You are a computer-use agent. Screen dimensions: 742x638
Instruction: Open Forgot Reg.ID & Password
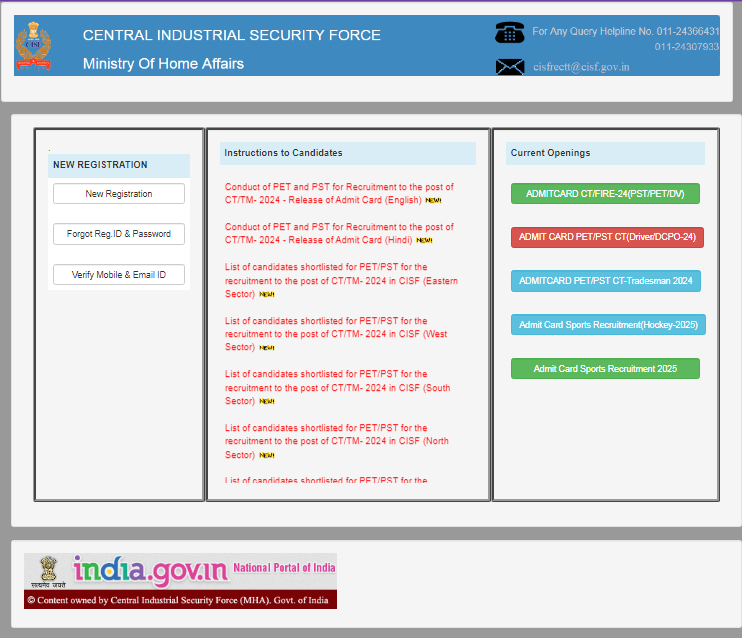119,234
